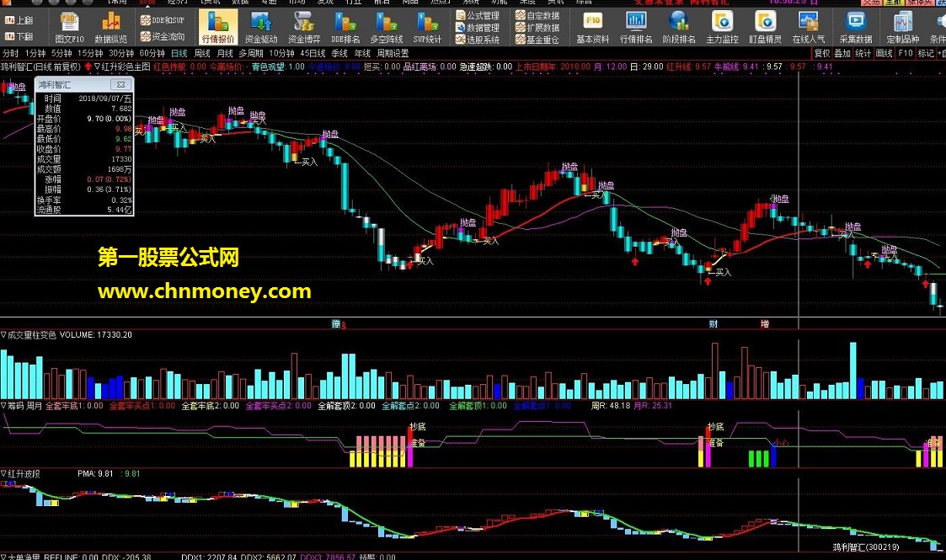946x560 pixels.
Task: Click the F10 button beside 画线
Action: pos(906,54)
